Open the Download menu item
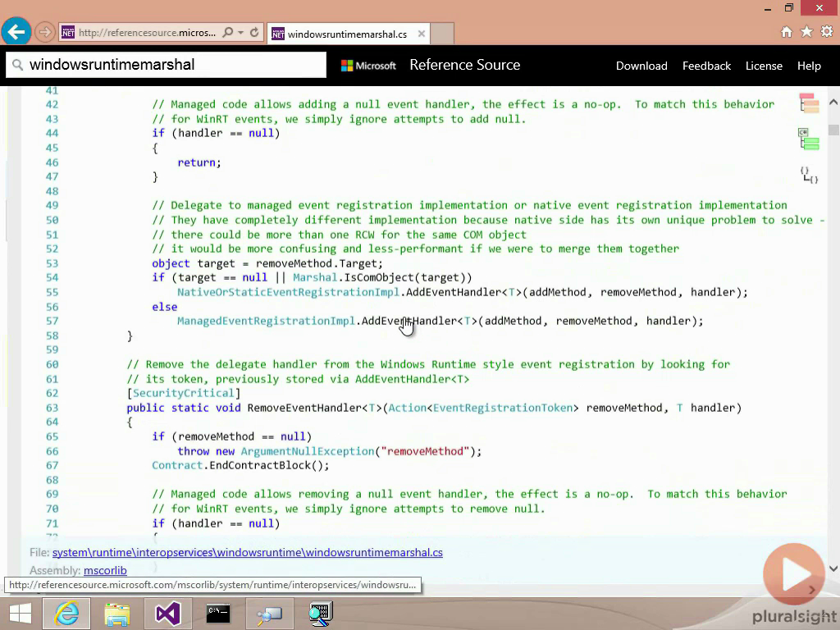Image resolution: width=840 pixels, height=630 pixels. 641,66
